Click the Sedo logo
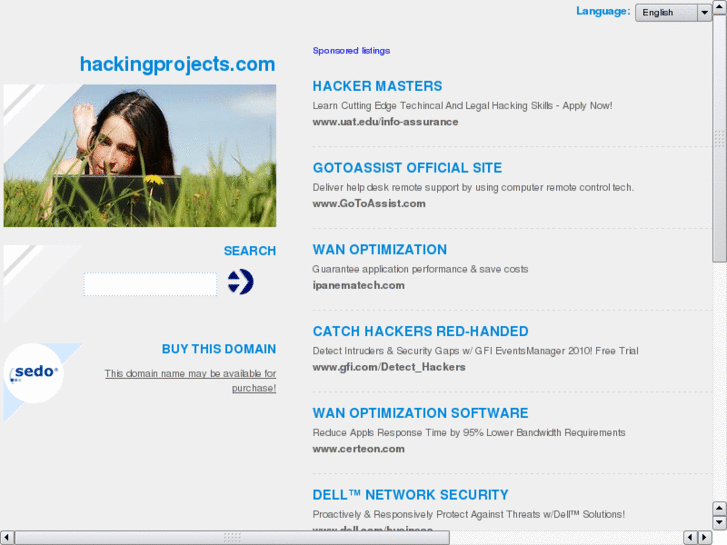 click(34, 372)
